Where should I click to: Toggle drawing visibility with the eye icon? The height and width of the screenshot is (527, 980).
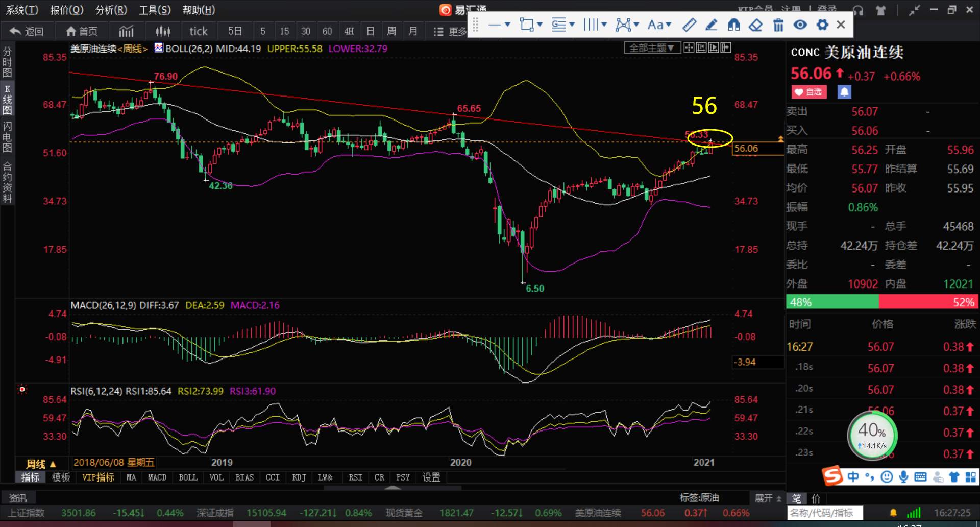pyautogui.click(x=800, y=25)
